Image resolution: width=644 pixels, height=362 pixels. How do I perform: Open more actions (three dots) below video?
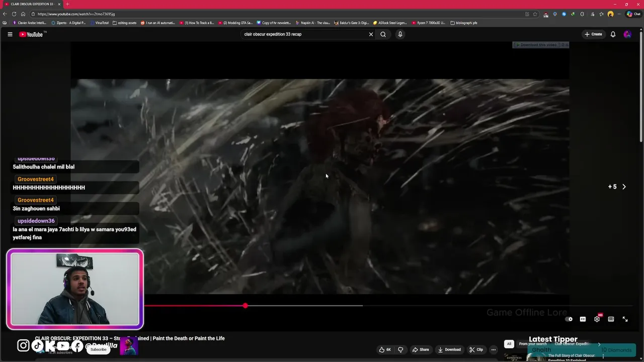pos(494,349)
